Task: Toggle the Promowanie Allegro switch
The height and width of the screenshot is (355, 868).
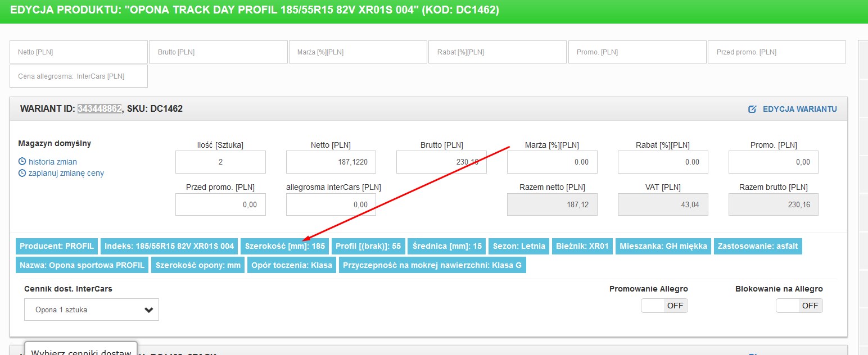Action: point(664,306)
